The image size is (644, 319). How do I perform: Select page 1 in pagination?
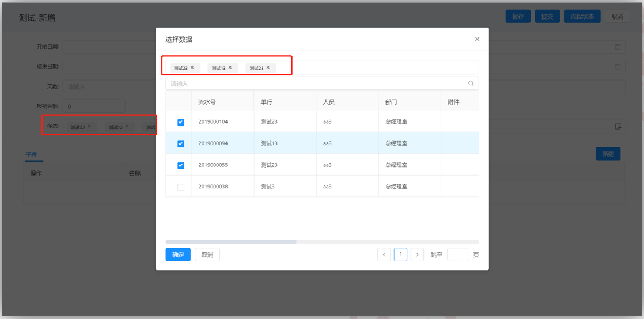tap(400, 255)
